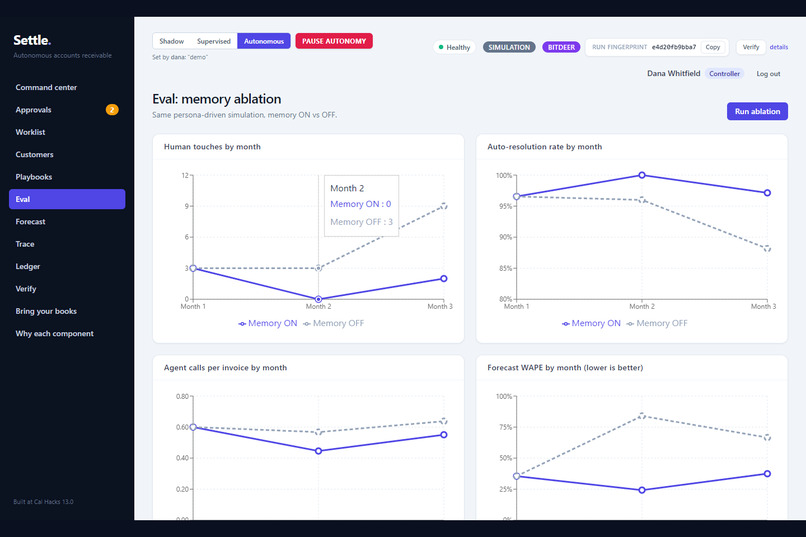
Task: Open Bring your books
Action: [67, 311]
